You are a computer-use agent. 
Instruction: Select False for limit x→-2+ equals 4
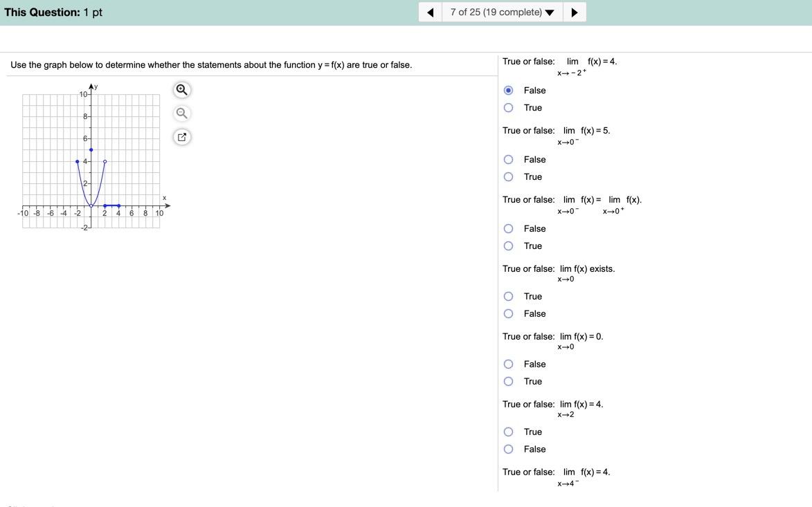click(x=509, y=91)
